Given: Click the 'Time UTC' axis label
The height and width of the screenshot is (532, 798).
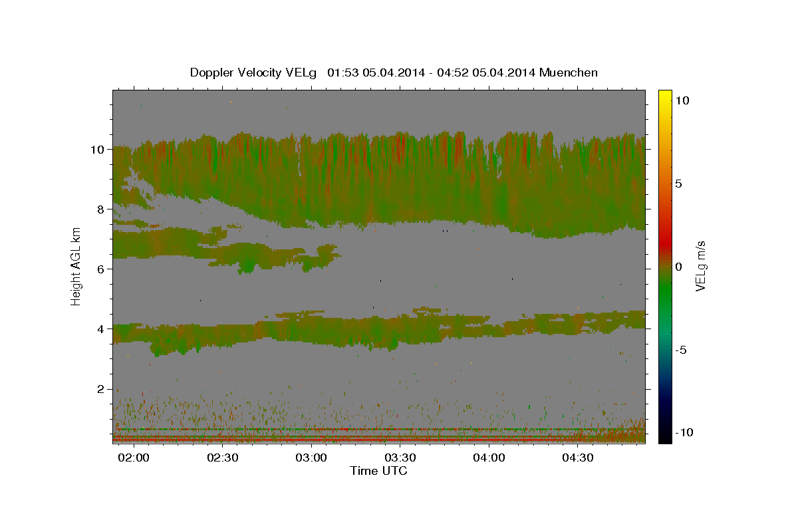Looking at the screenshot, I should pyautogui.click(x=378, y=471).
